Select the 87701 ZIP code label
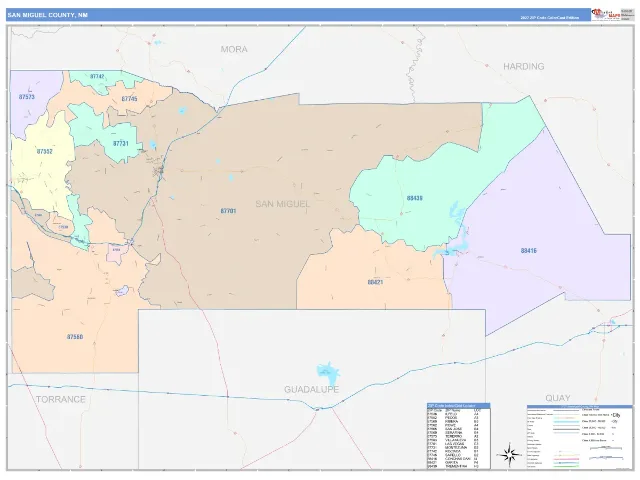640x480 pixels. pos(228,211)
